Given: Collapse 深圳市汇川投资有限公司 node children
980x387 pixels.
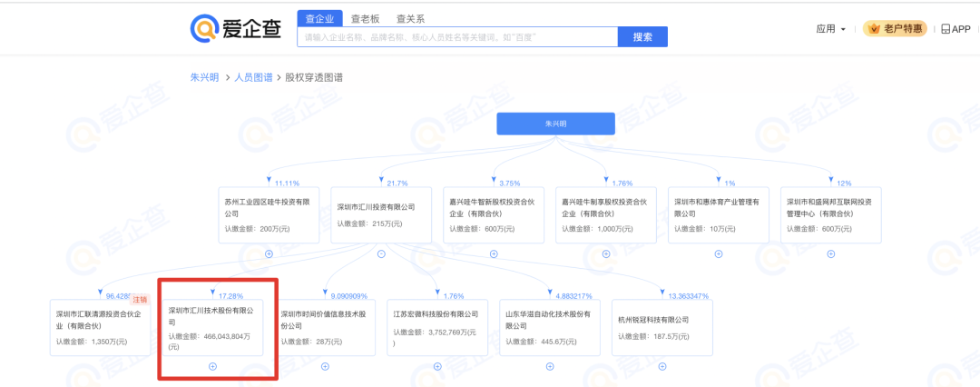Looking at the screenshot, I should click(x=381, y=253).
